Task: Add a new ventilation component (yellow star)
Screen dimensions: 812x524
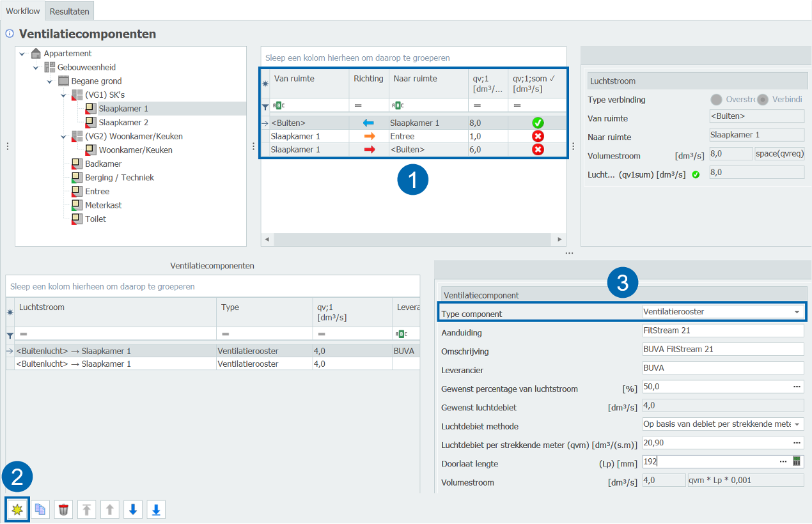Action: click(x=17, y=509)
